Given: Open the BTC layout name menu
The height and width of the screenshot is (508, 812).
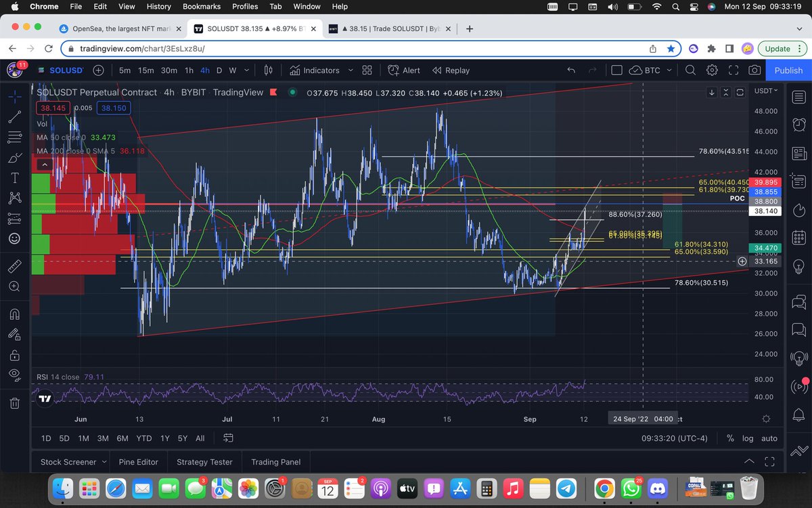Looking at the screenshot, I should [x=650, y=70].
